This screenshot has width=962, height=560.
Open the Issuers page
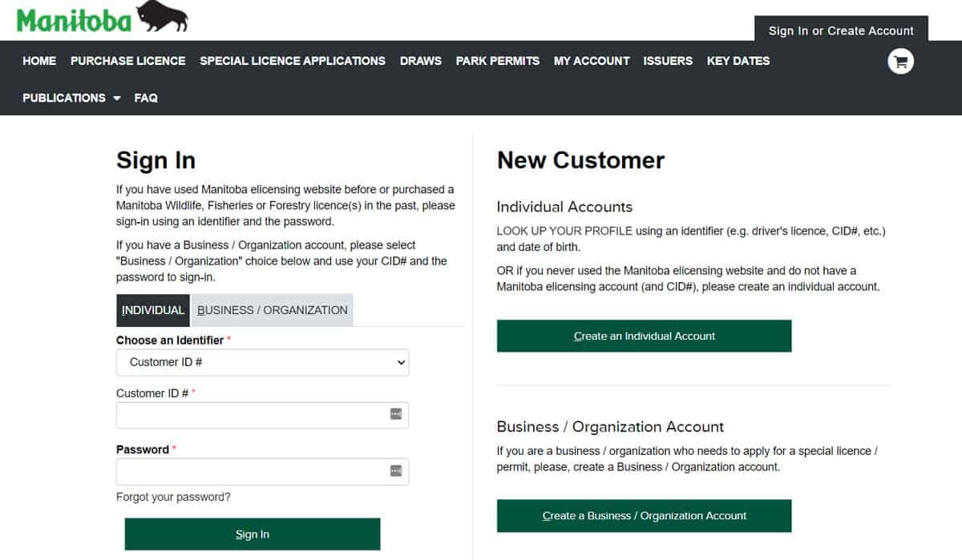(x=668, y=61)
